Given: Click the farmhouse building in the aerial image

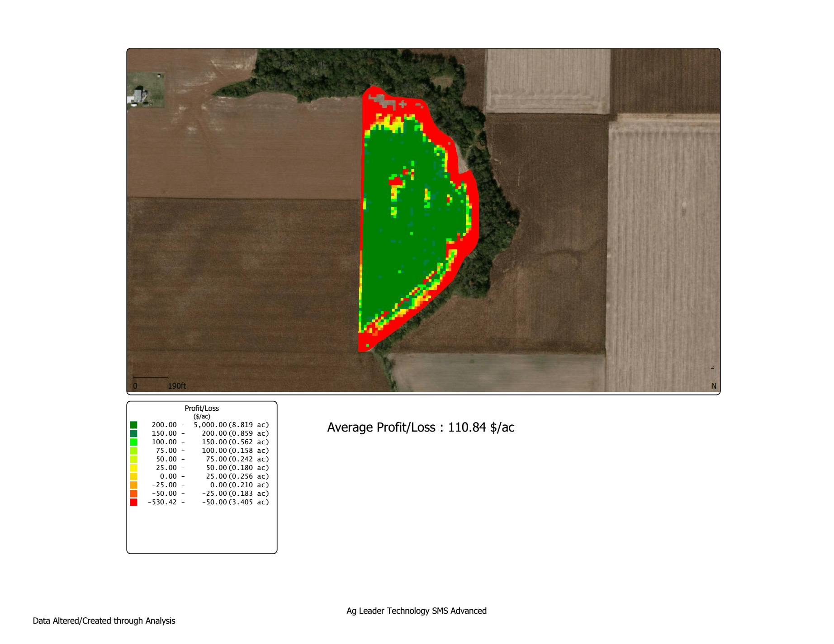Looking at the screenshot, I should [x=139, y=96].
